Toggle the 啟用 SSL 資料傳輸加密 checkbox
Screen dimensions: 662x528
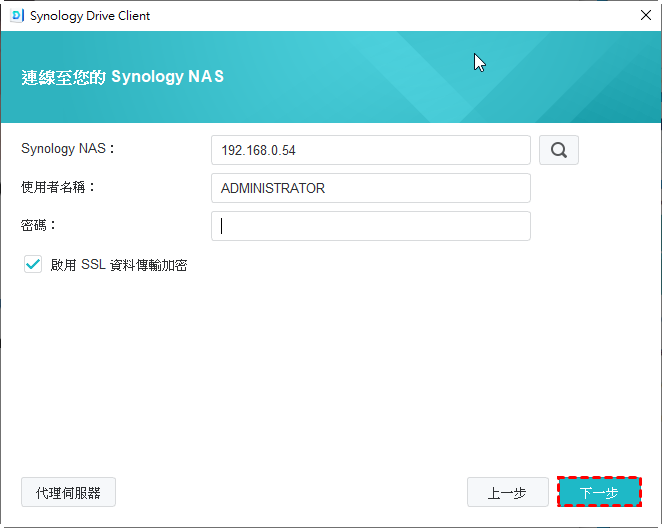tap(33, 264)
